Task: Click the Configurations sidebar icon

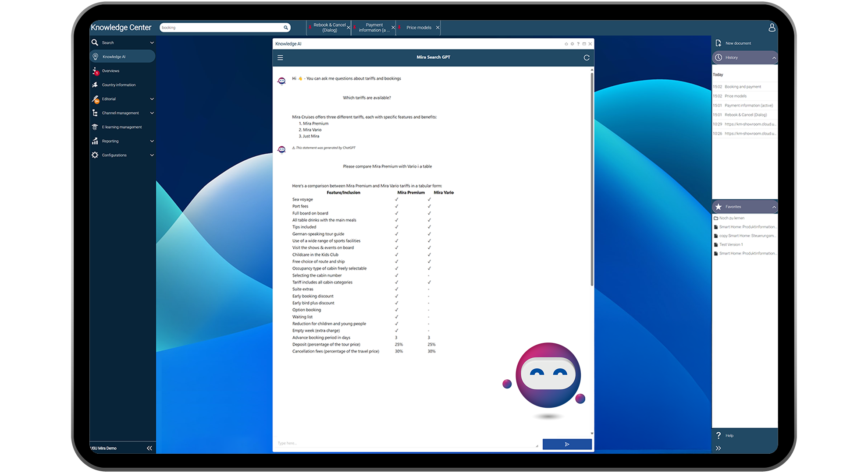Action: 95,155
